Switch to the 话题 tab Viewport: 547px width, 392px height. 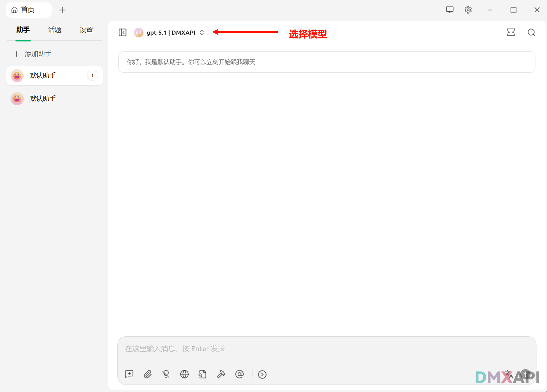(54, 30)
